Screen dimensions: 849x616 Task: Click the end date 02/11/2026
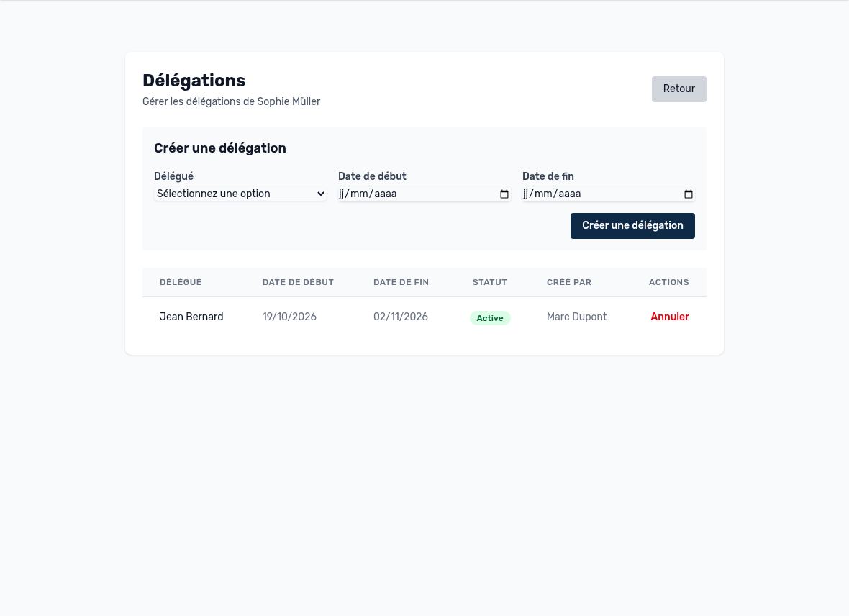(400, 317)
